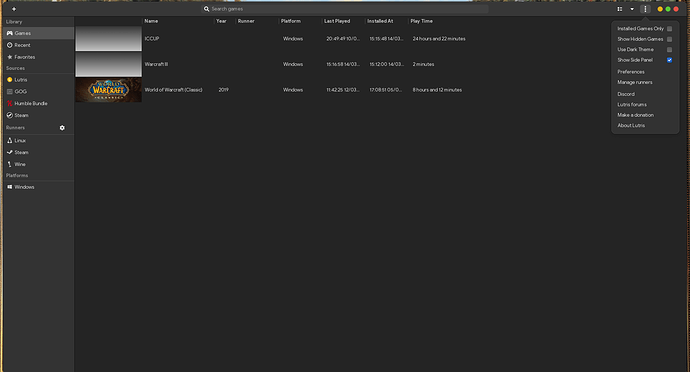
Task: Open the Discord menu entry
Action: 626,94
